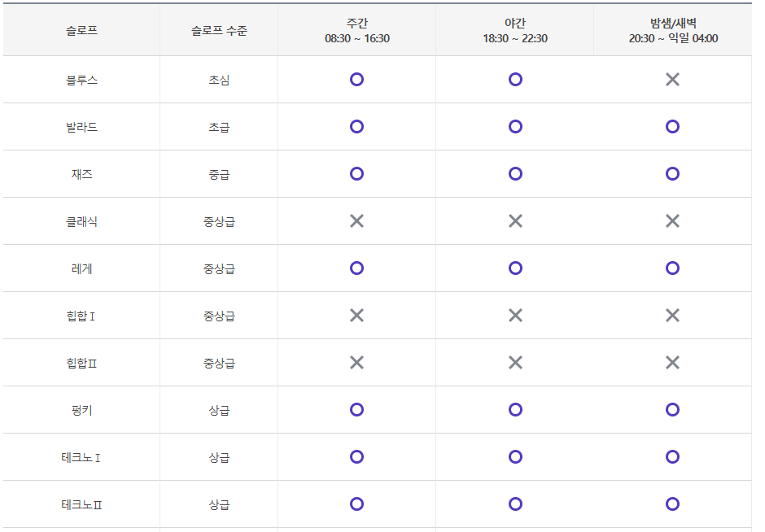Click the 주간 08:30 ~ 16:30 column header
Image resolution: width=765 pixels, height=532 pixels.
[356, 31]
